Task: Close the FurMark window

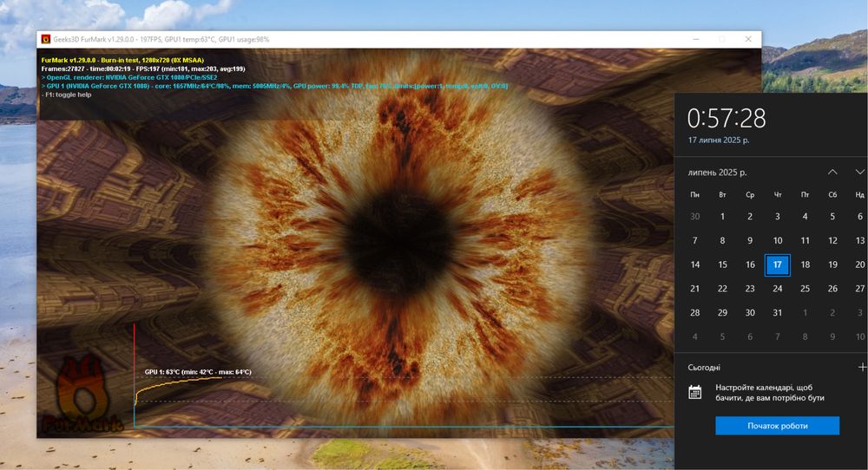Action: click(748, 39)
